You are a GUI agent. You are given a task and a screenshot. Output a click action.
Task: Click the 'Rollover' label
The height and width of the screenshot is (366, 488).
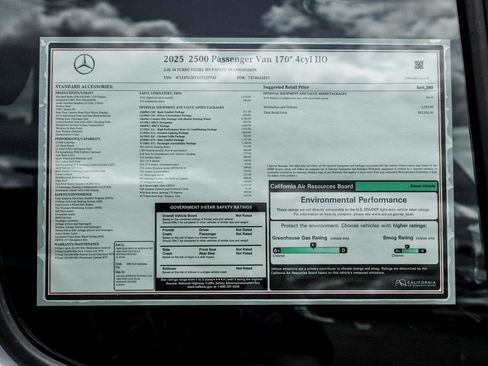click(x=169, y=268)
